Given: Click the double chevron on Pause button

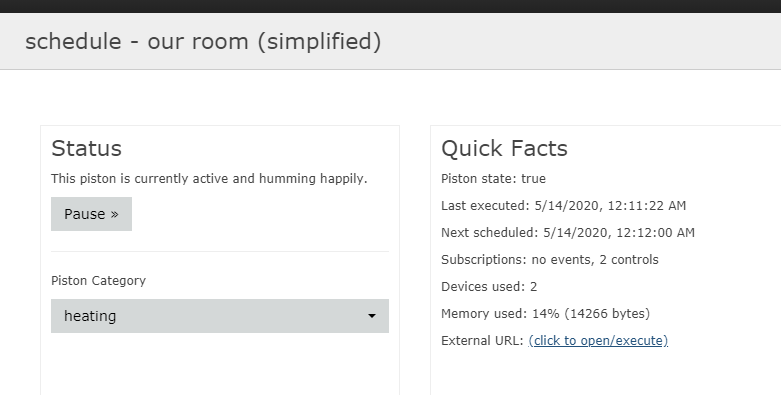Looking at the screenshot, I should [x=115, y=214].
